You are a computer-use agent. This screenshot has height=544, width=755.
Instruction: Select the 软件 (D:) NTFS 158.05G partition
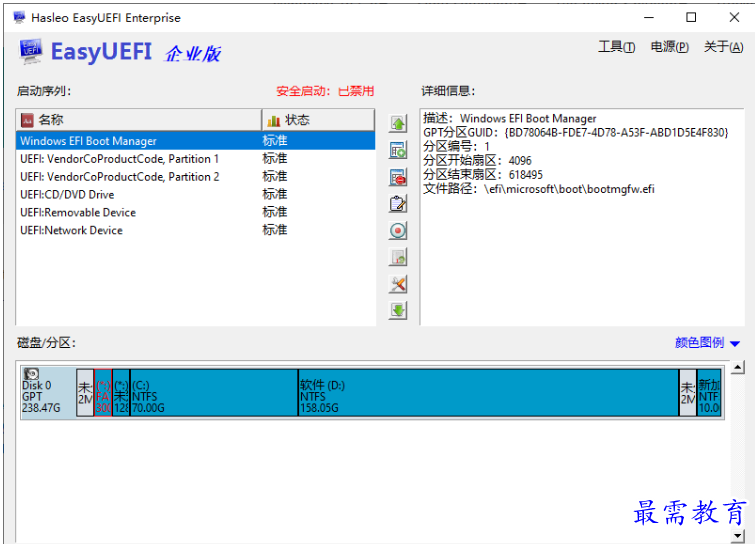[x=488, y=392]
